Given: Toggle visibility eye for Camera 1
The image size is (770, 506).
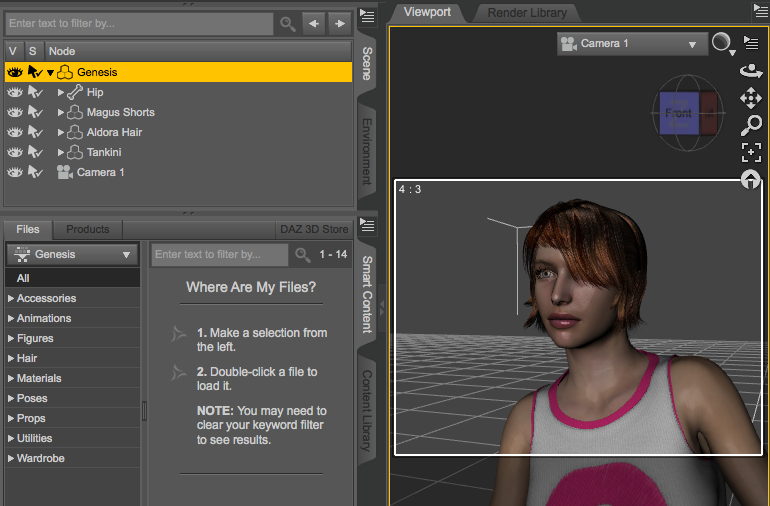Looking at the screenshot, I should [x=15, y=172].
